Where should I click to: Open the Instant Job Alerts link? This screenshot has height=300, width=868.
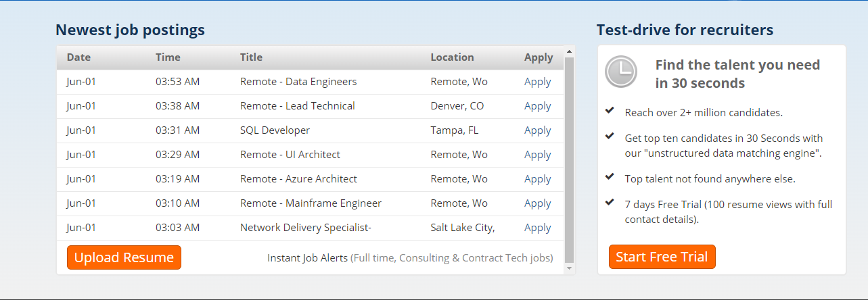tap(307, 258)
